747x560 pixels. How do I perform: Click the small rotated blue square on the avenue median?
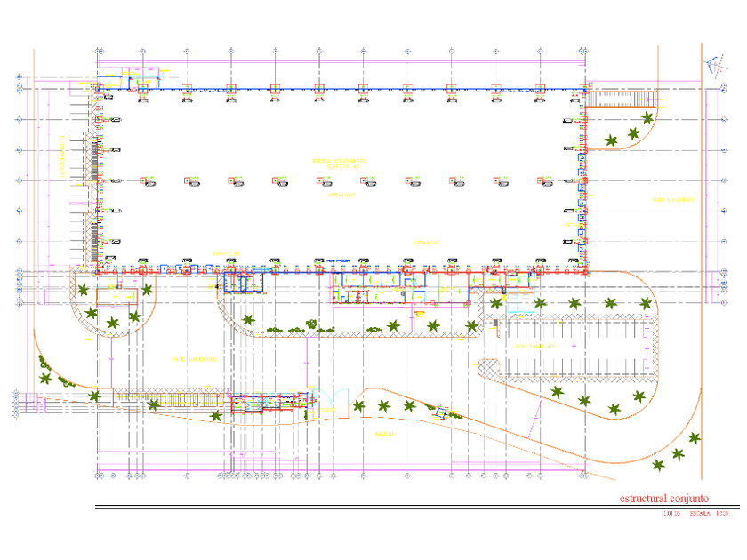pyautogui.click(x=441, y=413)
